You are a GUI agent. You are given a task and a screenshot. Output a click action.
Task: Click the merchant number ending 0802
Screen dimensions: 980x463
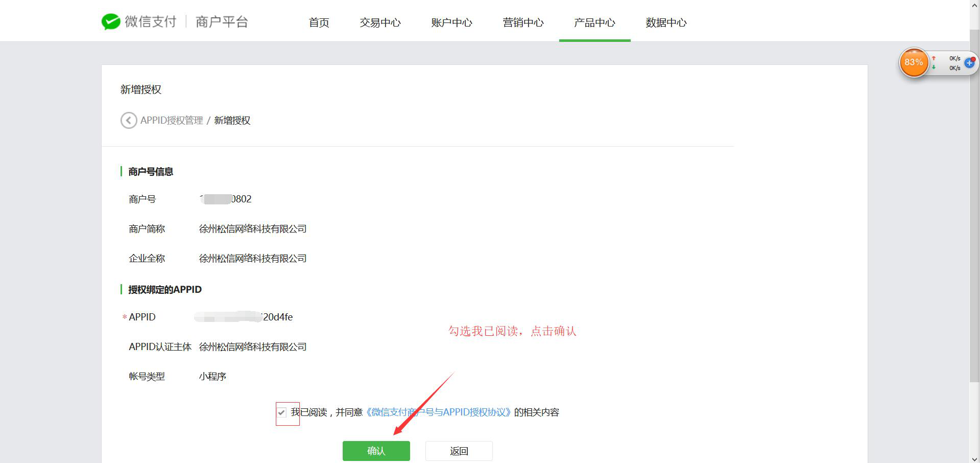click(226, 199)
